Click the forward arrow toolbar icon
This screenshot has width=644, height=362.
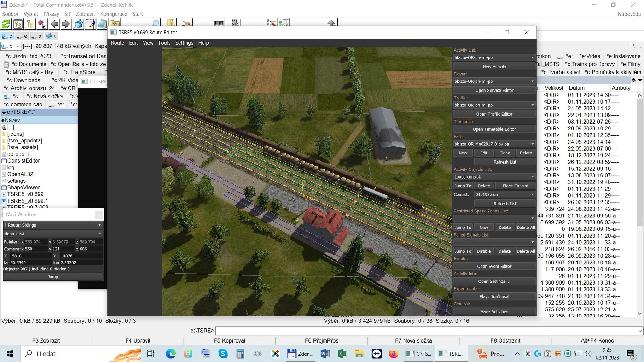click(66, 24)
